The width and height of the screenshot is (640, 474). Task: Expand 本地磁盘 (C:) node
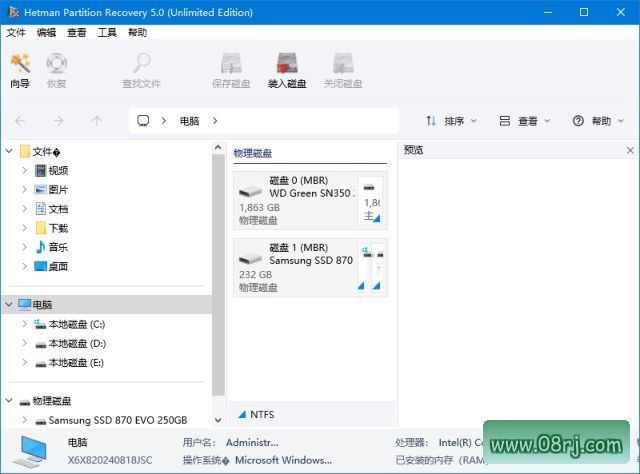tap(24, 324)
